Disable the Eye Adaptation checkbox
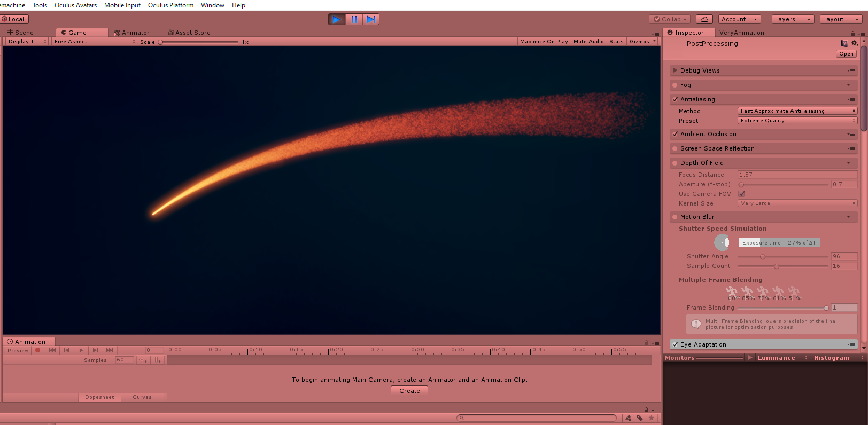 click(675, 344)
